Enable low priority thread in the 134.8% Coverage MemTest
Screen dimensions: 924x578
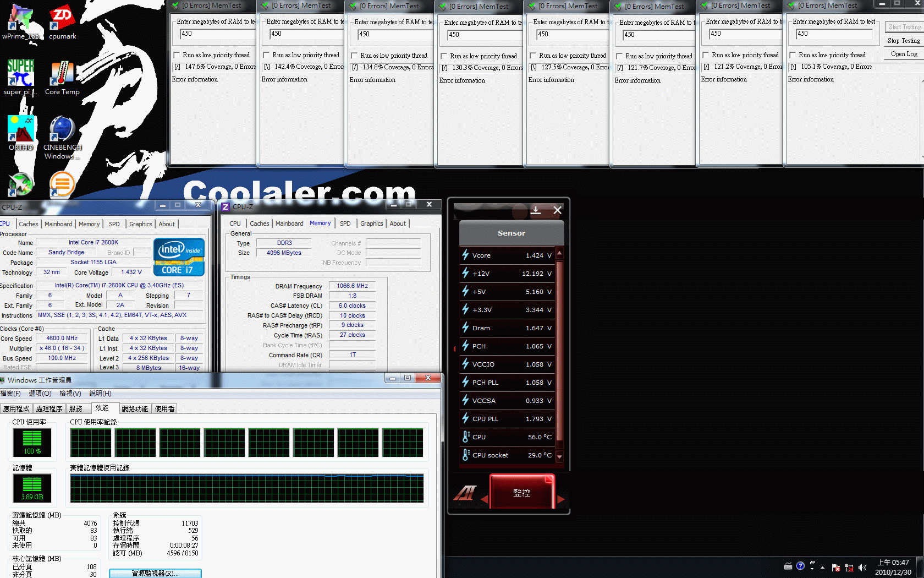tap(355, 56)
